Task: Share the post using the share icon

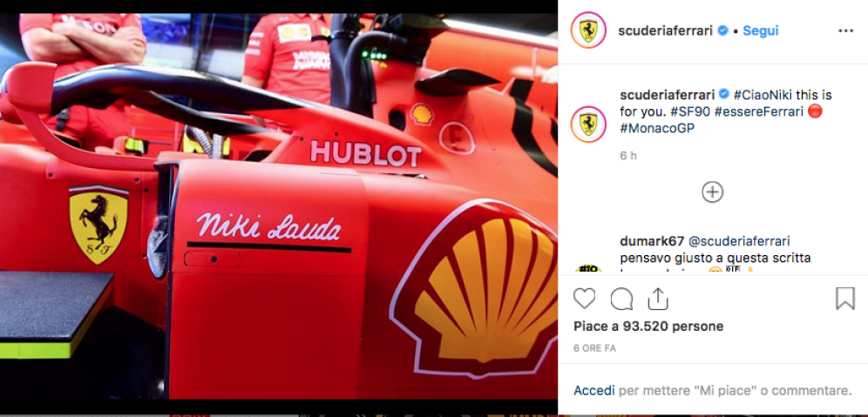Action: tap(658, 299)
